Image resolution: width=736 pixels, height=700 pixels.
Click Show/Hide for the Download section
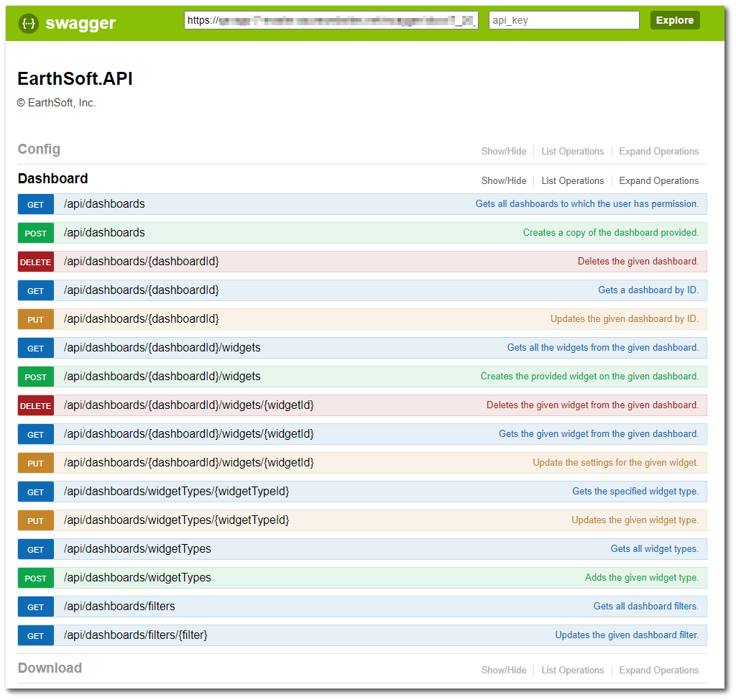coord(504,671)
